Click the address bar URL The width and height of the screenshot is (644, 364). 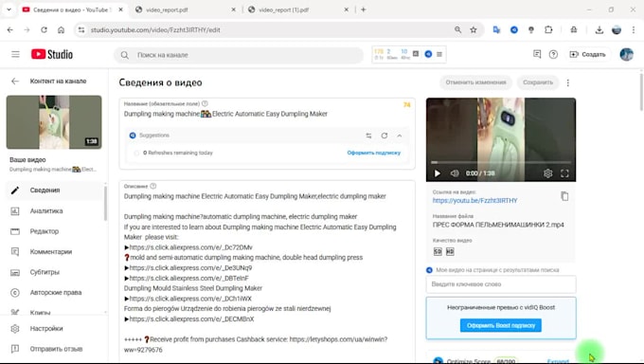[155, 30]
